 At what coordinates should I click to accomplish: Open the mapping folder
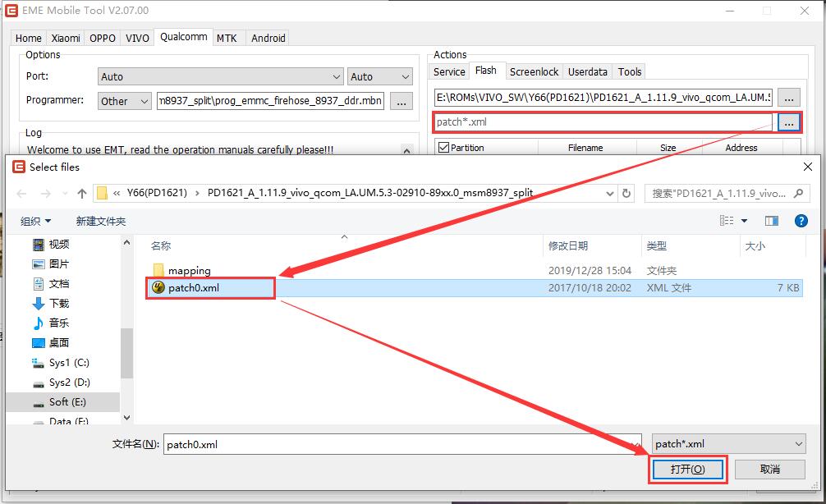click(x=181, y=271)
